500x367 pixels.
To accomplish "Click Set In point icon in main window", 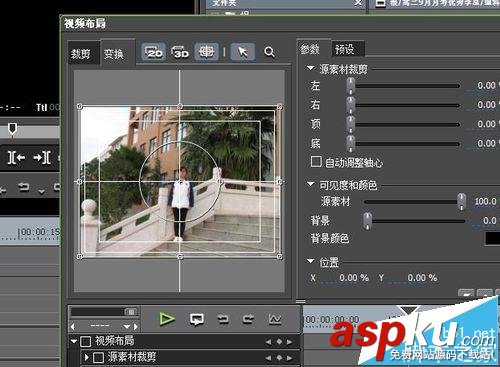I will 16,158.
